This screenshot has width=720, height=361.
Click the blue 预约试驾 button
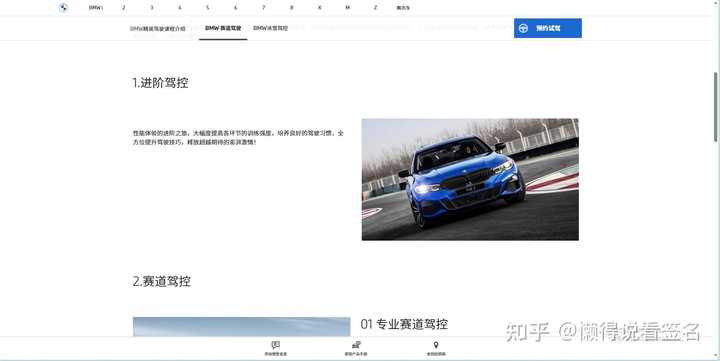(548, 28)
